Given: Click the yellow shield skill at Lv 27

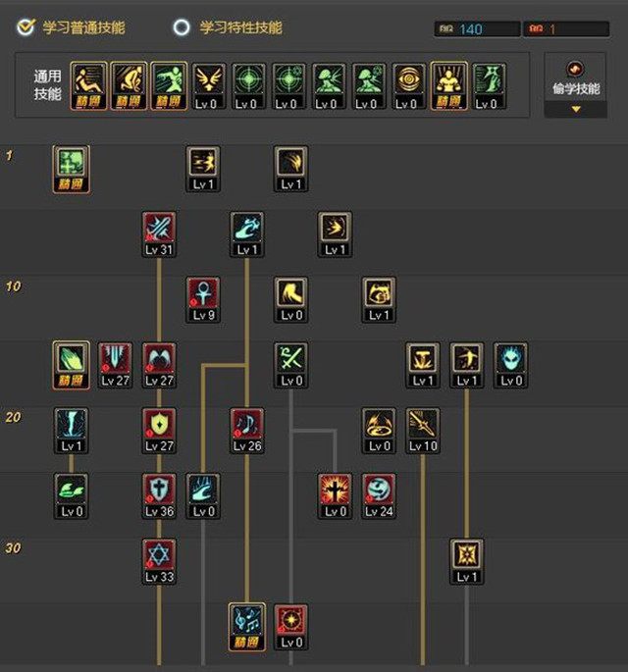Looking at the screenshot, I should pyautogui.click(x=159, y=431).
